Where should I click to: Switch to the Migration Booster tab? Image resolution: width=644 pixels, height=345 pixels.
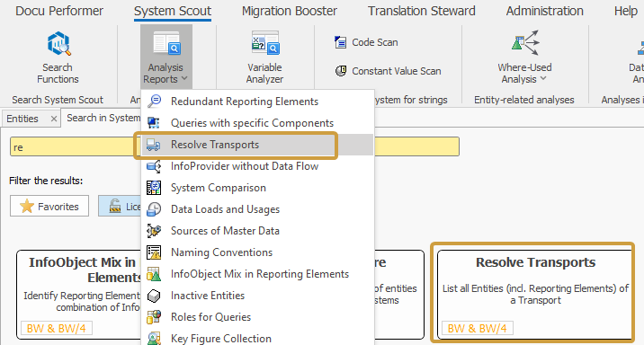point(289,11)
